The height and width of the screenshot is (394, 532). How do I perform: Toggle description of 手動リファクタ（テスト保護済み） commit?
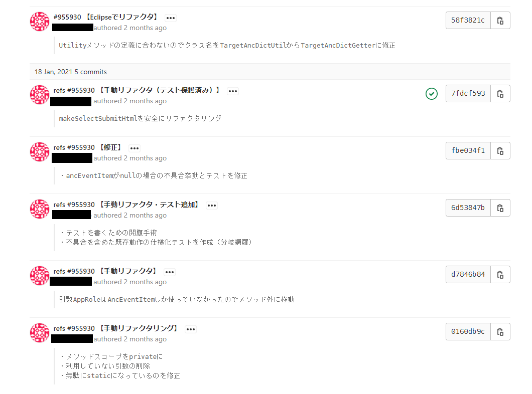233,91
